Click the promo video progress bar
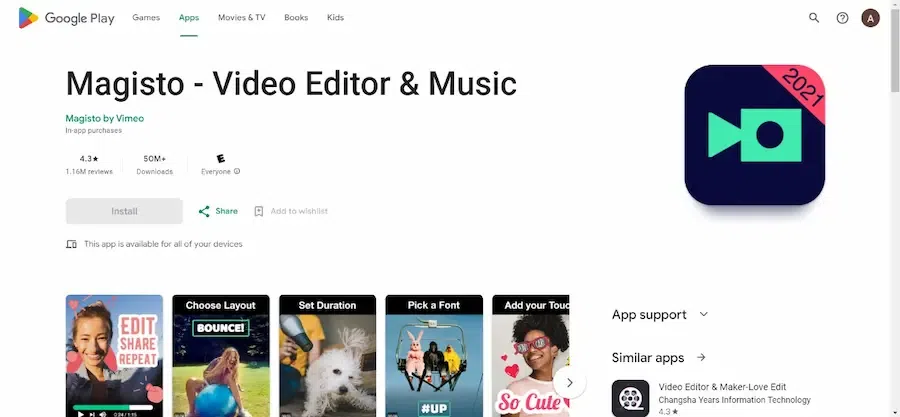900x417 pixels. pos(112,408)
